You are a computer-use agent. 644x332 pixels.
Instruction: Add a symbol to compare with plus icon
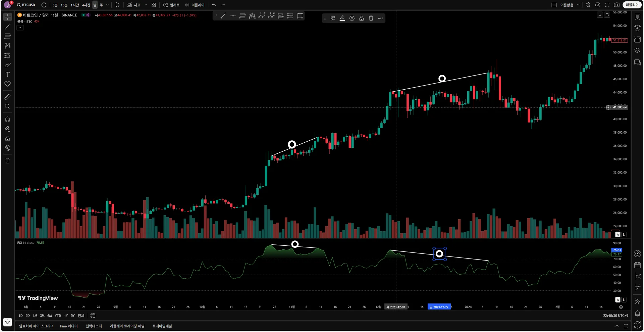point(44,5)
